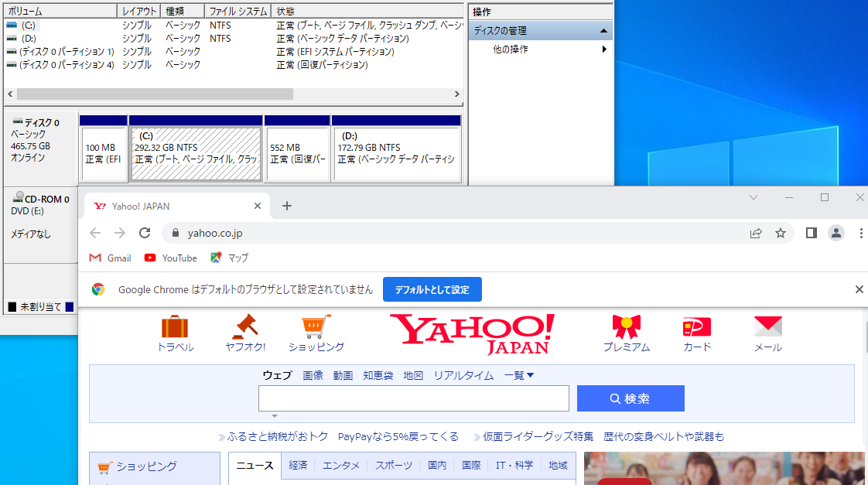Select 動画 search tab
Screen dimensions: 868x485
tap(343, 375)
